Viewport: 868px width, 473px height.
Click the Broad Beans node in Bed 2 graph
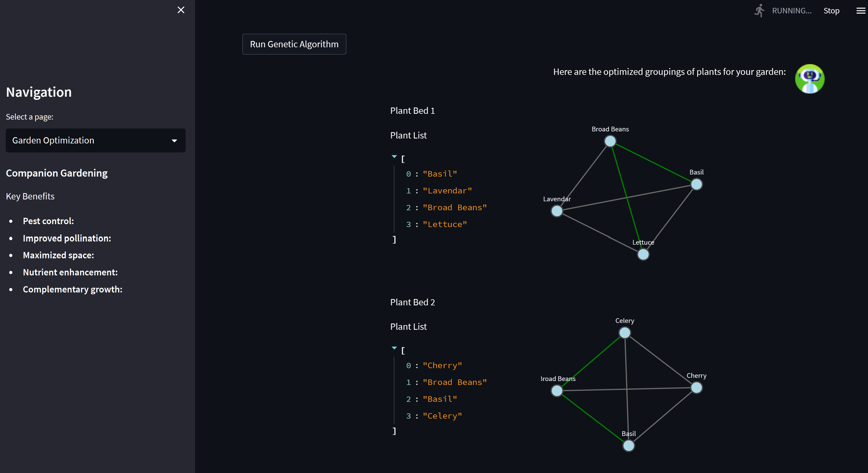[x=557, y=391]
